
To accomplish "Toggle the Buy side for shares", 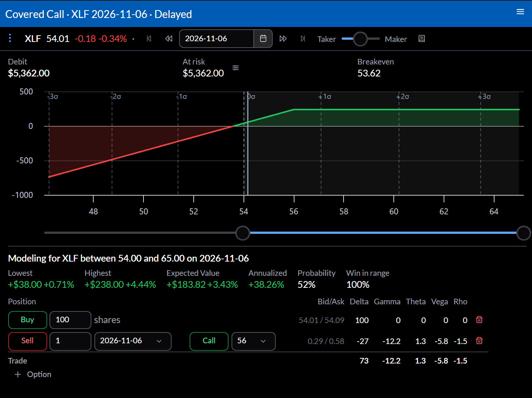I will pos(27,320).
